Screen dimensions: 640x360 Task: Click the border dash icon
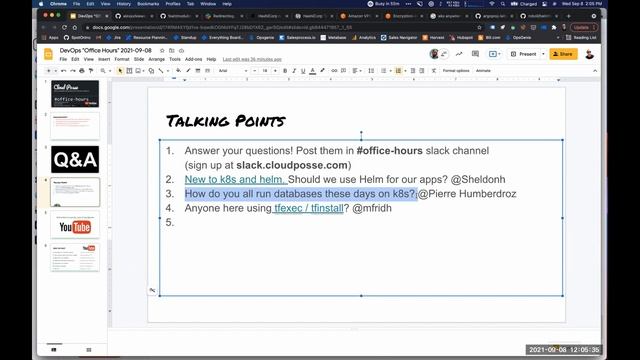(207, 71)
